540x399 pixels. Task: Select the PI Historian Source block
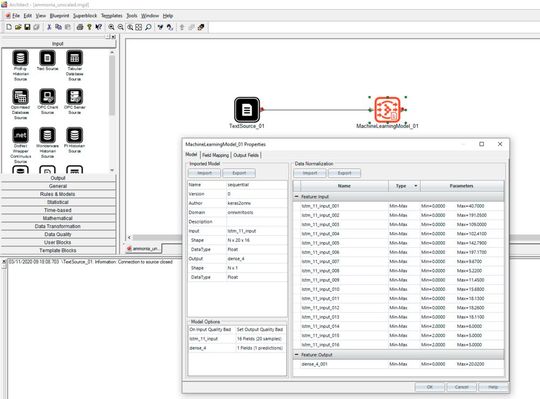click(74, 135)
